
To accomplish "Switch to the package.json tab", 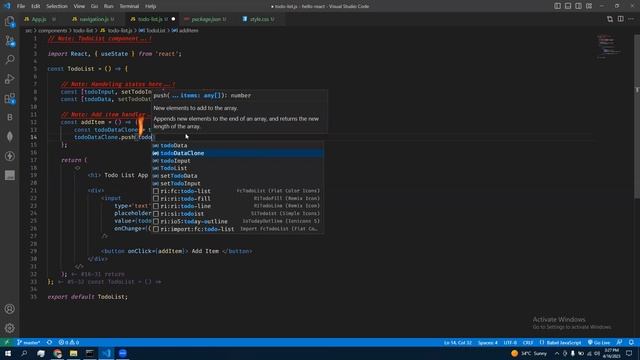I will (x=206, y=19).
